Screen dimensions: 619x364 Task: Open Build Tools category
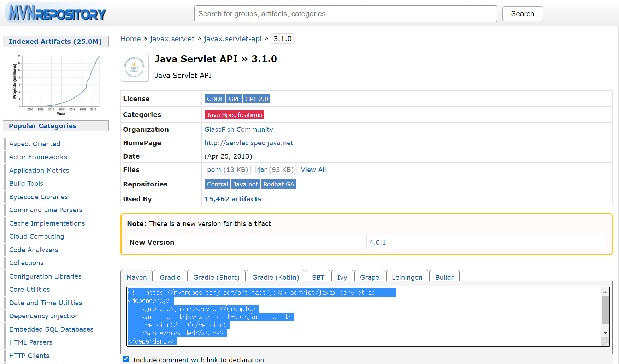pos(26,184)
